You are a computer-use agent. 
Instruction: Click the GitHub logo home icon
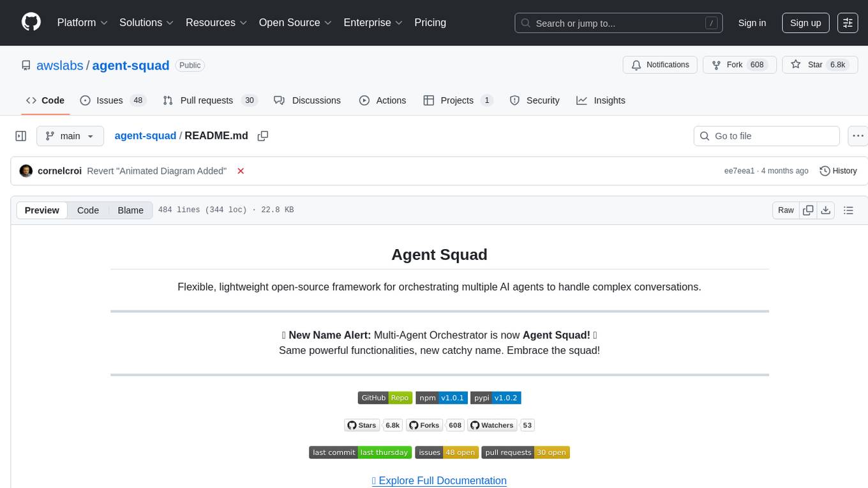pos(31,22)
